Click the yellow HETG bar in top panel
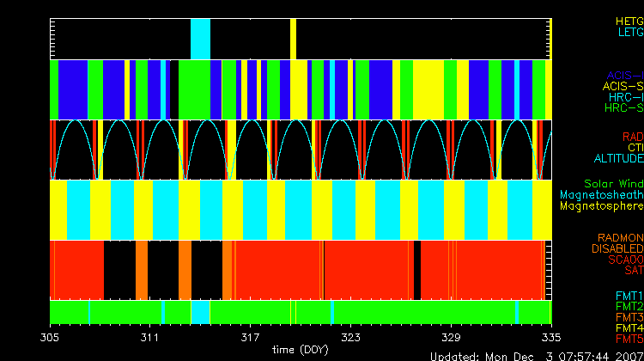Screen dimensions: 644x361 pyautogui.click(x=293, y=39)
